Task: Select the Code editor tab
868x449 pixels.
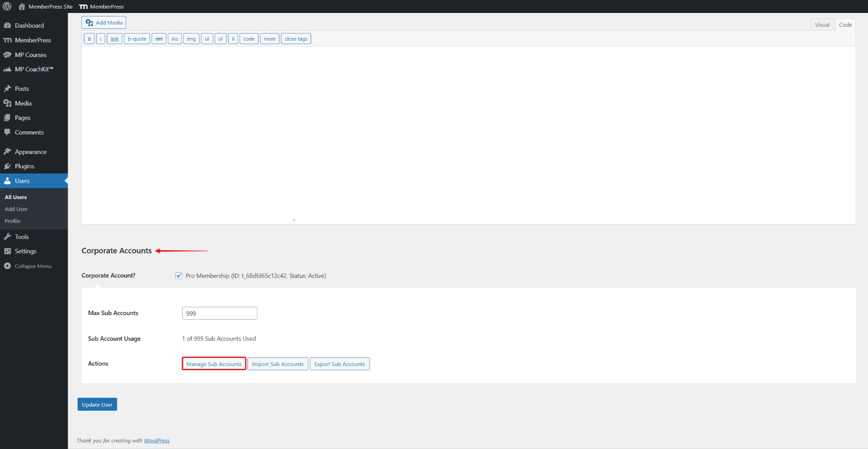Action: 845,25
